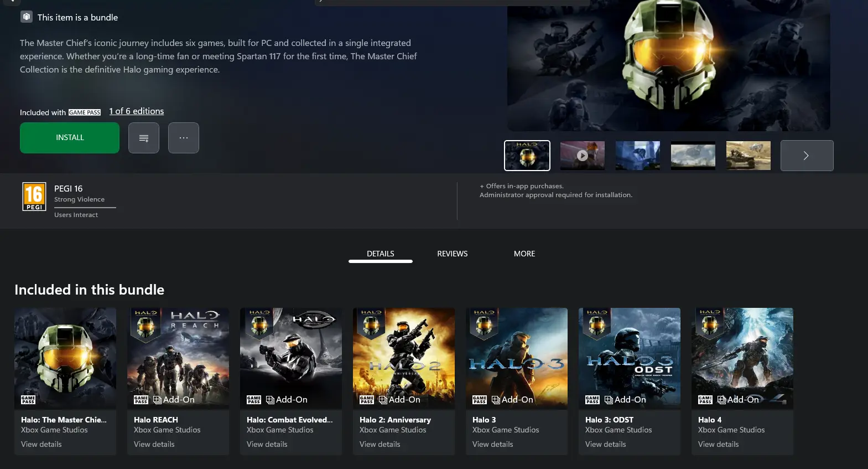Open the '1 of 6 editions' link
The width and height of the screenshot is (868, 469).
pyautogui.click(x=137, y=111)
